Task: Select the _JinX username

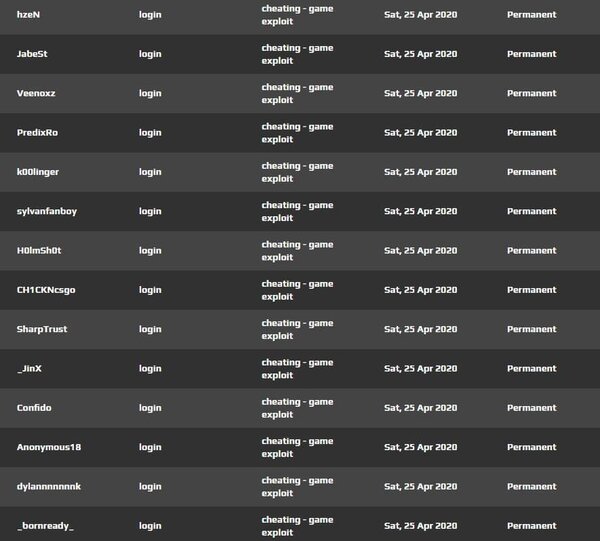Action: [x=29, y=369]
